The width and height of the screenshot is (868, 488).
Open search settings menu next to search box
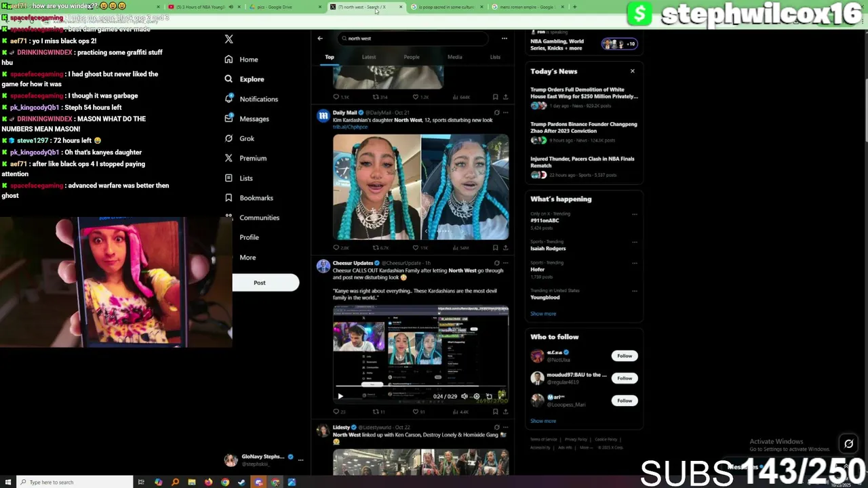click(x=504, y=39)
